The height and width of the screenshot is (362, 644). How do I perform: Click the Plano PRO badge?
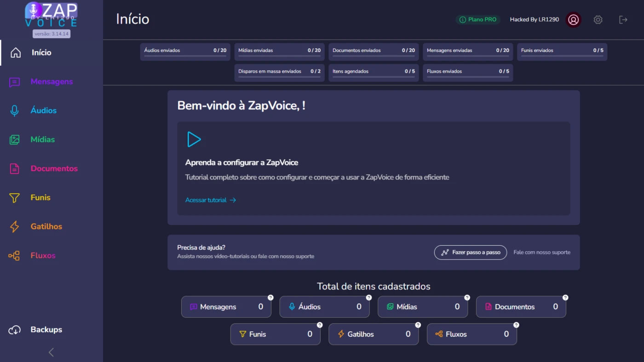coord(478,20)
